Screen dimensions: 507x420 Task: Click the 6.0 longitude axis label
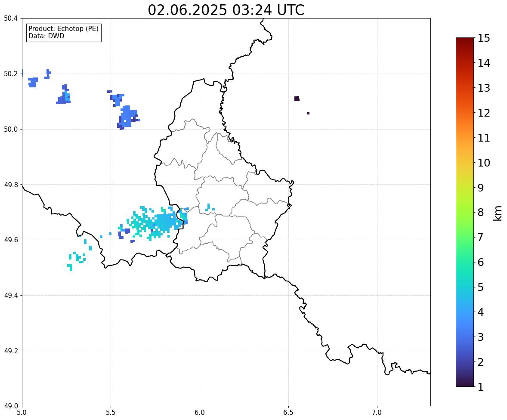[200, 413]
